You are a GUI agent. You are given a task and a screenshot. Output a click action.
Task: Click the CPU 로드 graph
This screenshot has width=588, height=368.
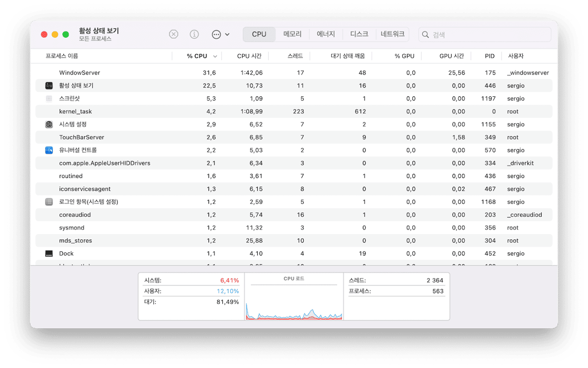coord(294,302)
